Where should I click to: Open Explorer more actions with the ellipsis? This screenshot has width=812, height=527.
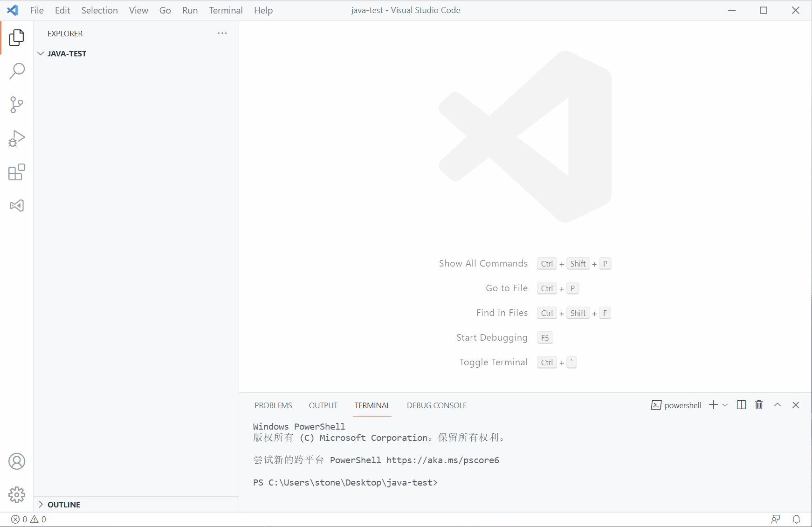(222, 33)
